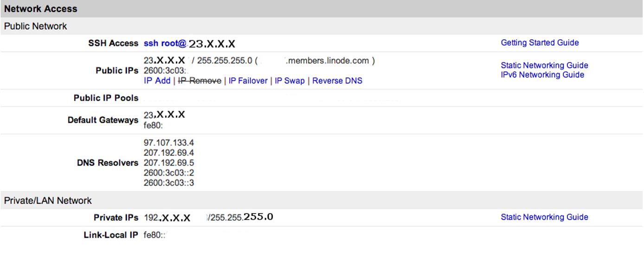Click the Network Access section header
This screenshot has width=644, height=266.
pos(41,9)
